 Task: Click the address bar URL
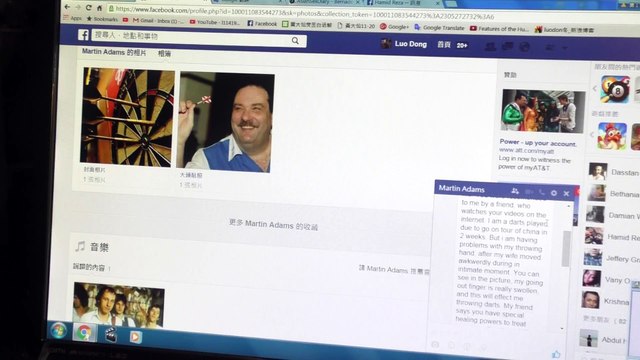(304, 13)
